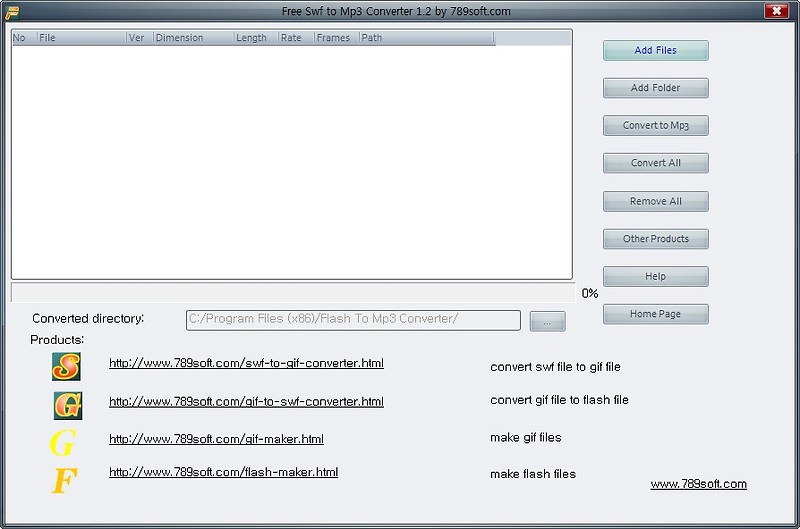Click the Add Folder button
Screen dimensions: 800x529
656,88
